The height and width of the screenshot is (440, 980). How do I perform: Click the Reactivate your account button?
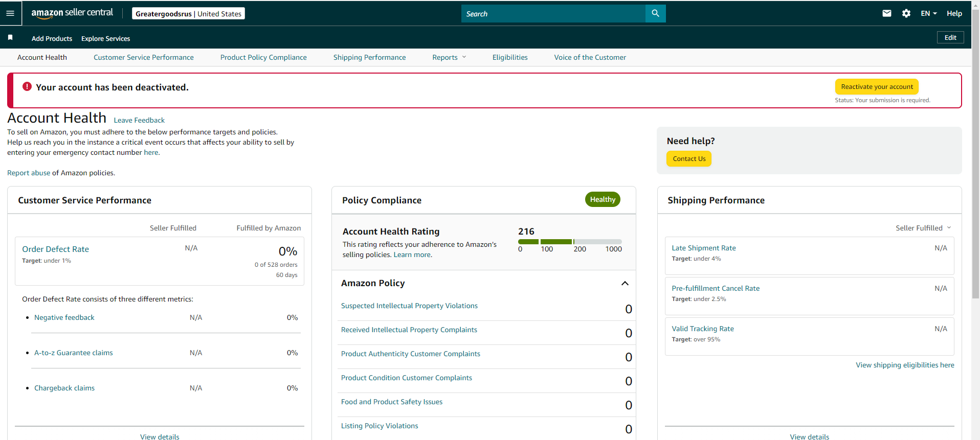tap(877, 87)
